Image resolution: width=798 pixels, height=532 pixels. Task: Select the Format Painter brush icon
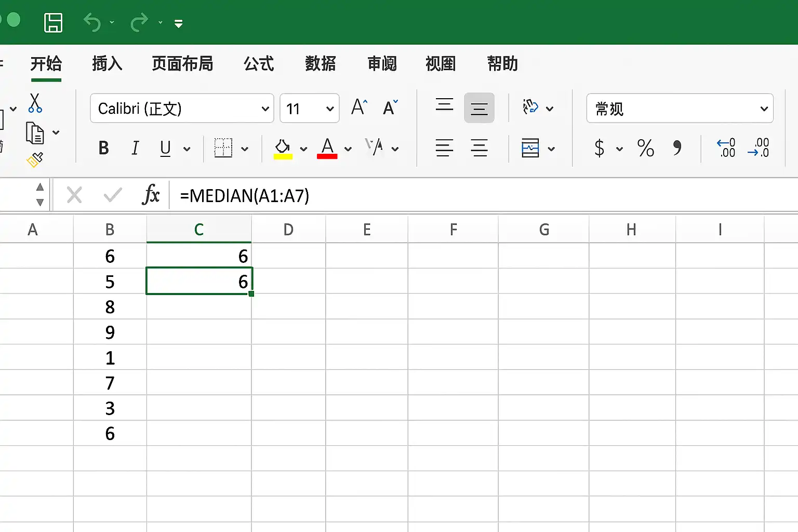pos(35,159)
